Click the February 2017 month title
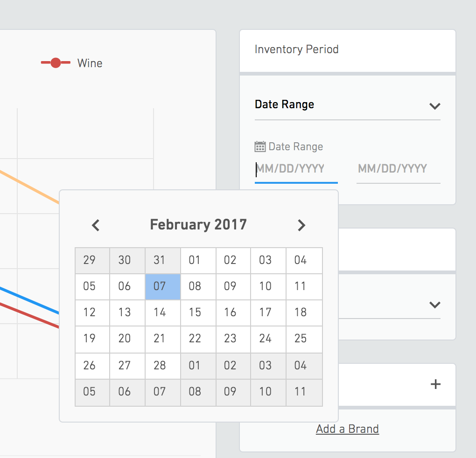476x458 pixels. 198,225
